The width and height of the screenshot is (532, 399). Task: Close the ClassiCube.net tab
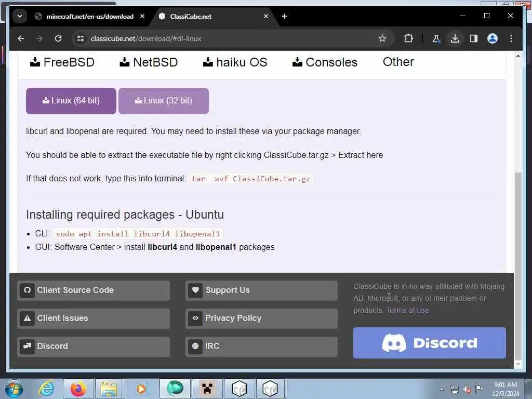point(266,16)
